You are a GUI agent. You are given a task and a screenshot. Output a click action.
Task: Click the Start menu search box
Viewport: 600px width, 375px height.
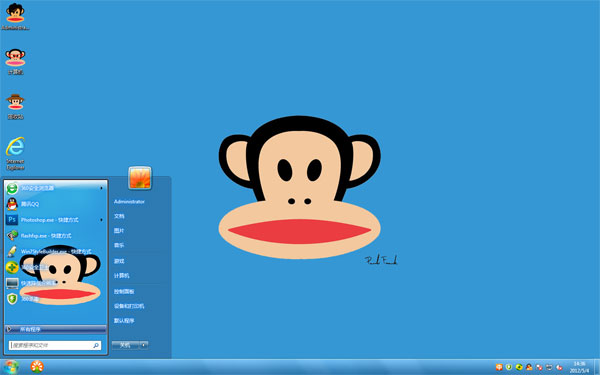[x=55, y=346]
